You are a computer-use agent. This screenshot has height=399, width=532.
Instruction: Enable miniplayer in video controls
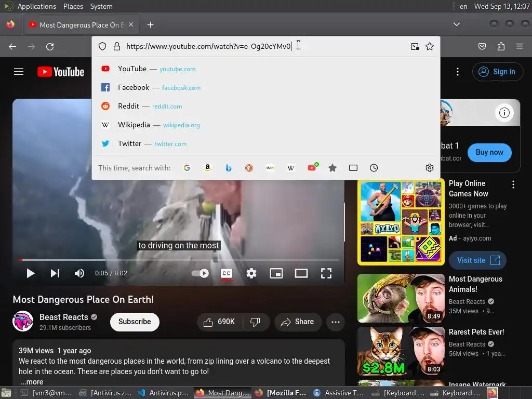point(276,273)
